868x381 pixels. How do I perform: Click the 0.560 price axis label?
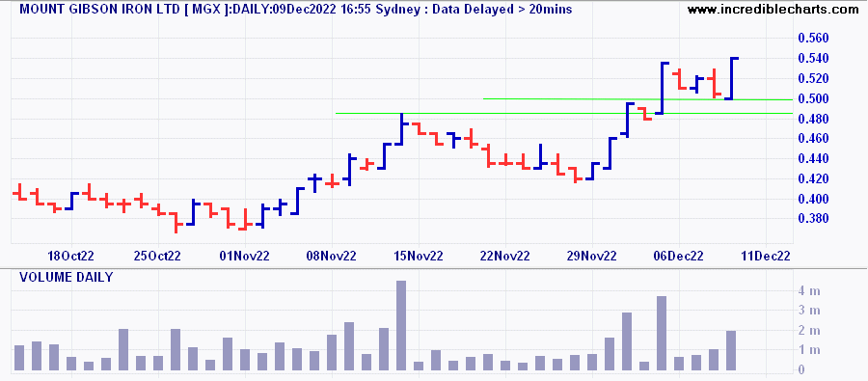(813, 39)
